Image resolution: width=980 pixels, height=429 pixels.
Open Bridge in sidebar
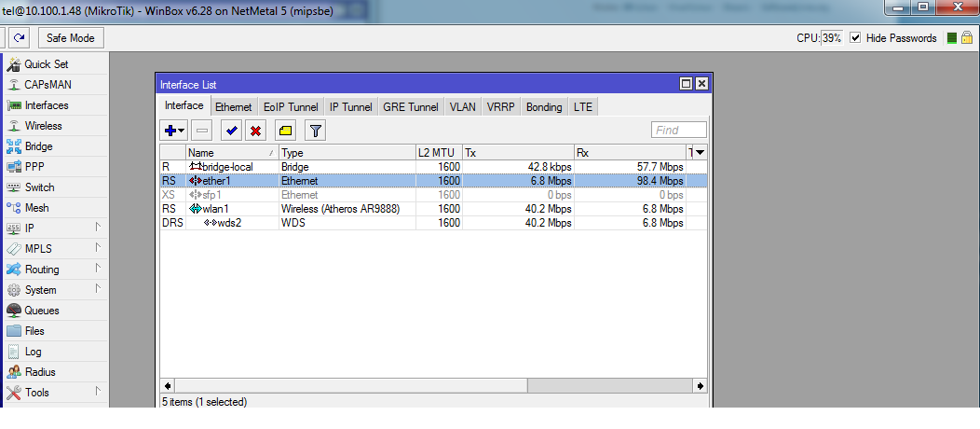[x=30, y=146]
